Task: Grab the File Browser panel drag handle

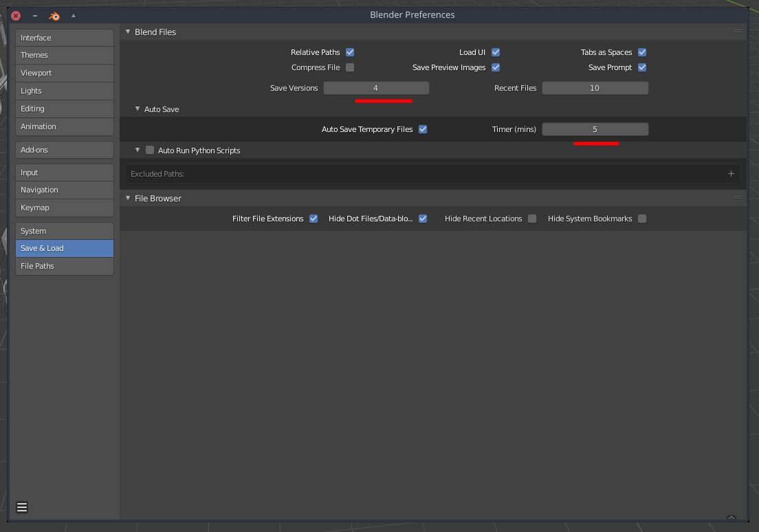Action: coord(737,197)
